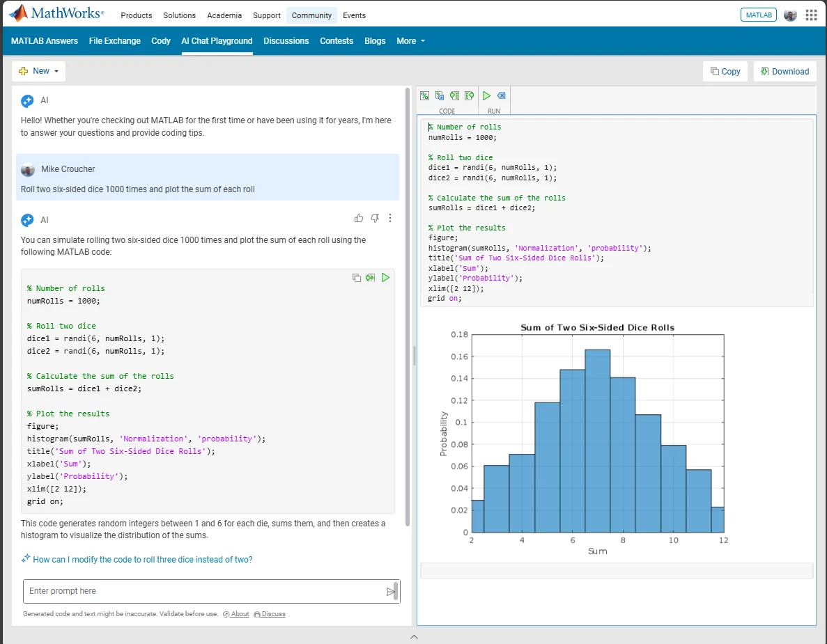Viewport: 827px width, 644px height.
Task: Open the three-dot options menu on the AI response
Action: point(390,219)
